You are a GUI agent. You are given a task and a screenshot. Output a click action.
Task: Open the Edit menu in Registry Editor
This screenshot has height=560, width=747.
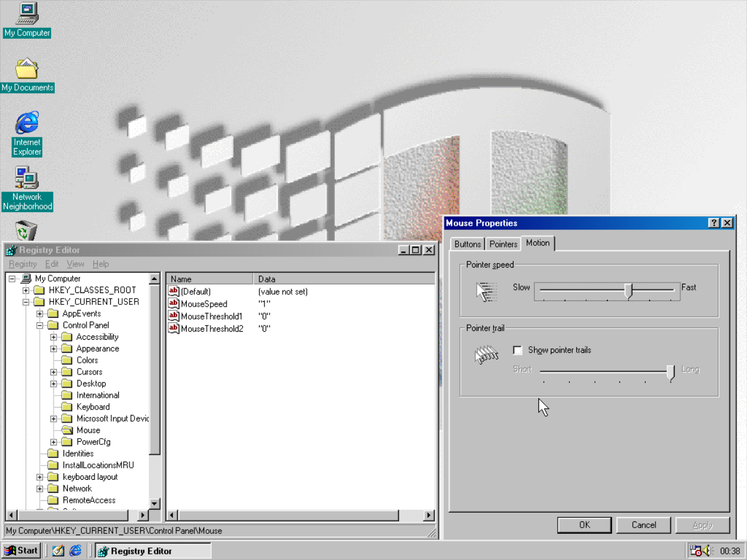(52, 264)
